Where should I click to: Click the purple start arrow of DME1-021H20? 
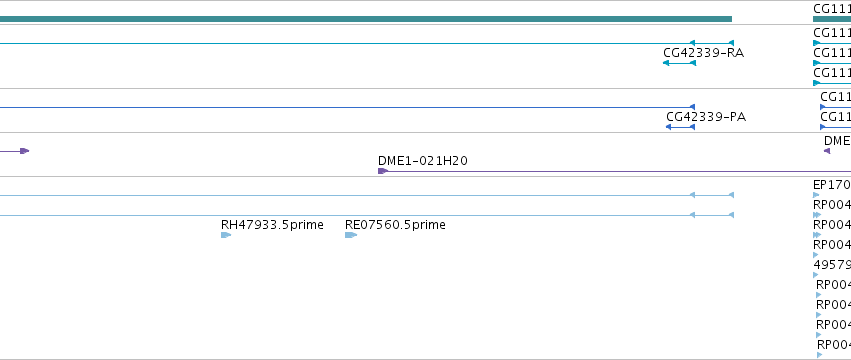(383, 171)
